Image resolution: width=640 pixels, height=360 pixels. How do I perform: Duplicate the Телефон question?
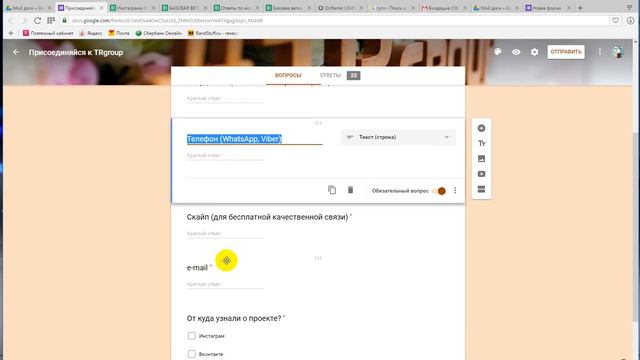tap(332, 190)
